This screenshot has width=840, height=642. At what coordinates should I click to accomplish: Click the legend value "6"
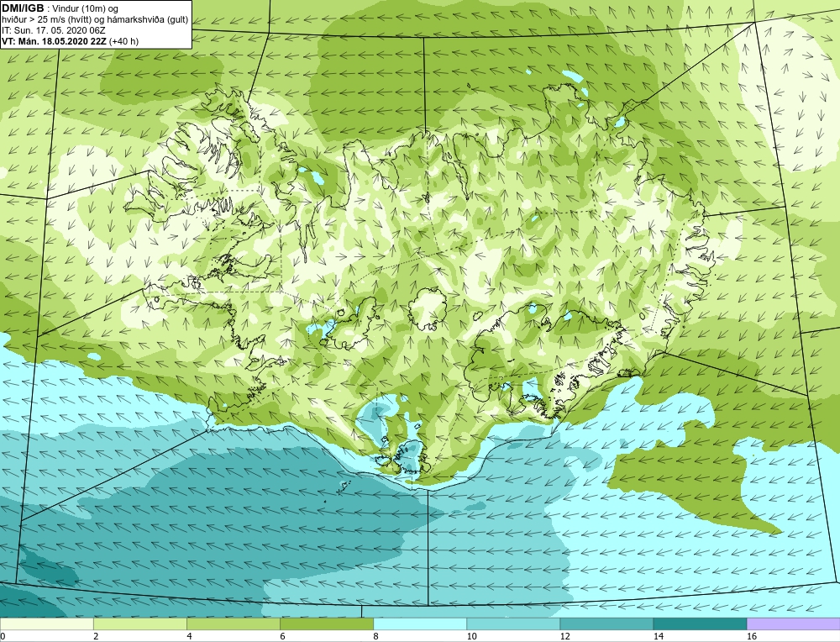(x=282, y=636)
